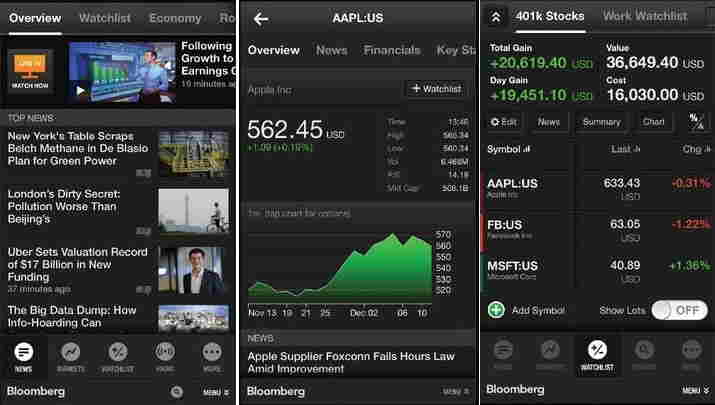Sort by the Chg column header

click(x=696, y=149)
